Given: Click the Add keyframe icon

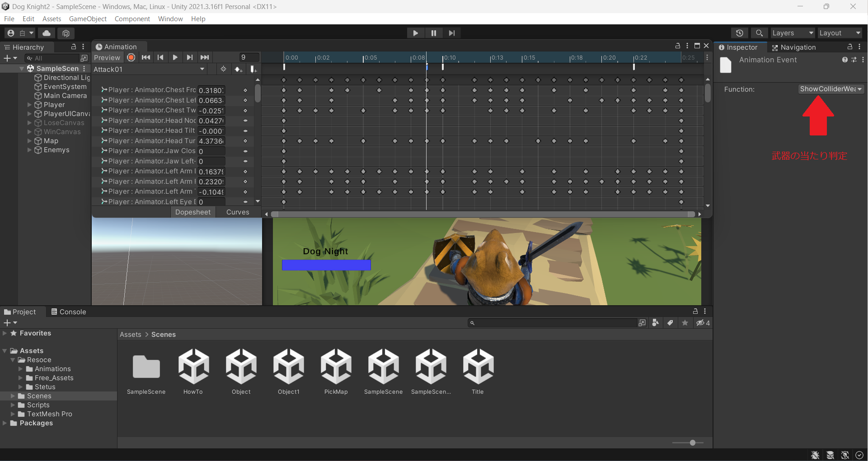Looking at the screenshot, I should pyautogui.click(x=238, y=69).
